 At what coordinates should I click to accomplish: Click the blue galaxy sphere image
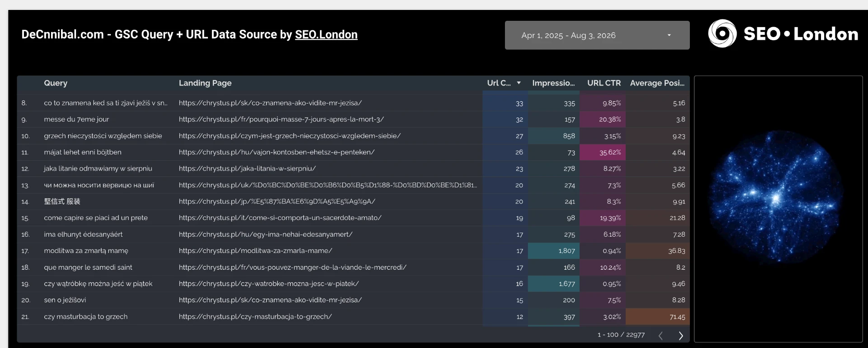click(776, 197)
